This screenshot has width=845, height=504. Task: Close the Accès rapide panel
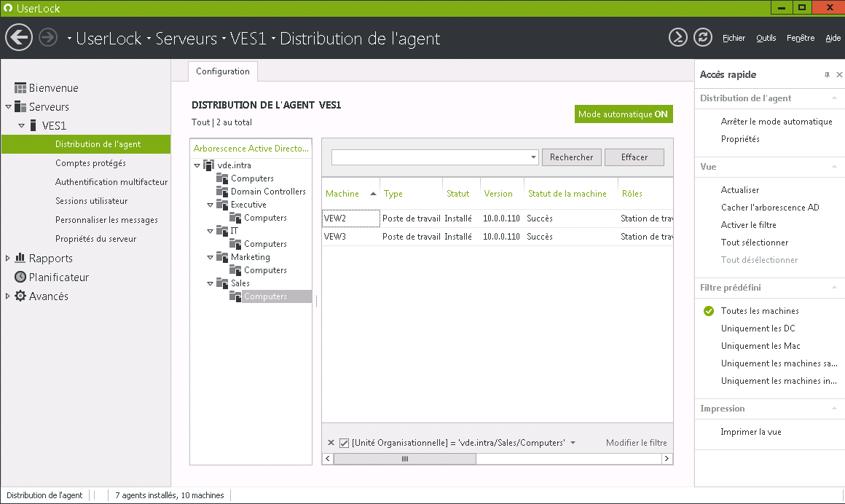(839, 75)
